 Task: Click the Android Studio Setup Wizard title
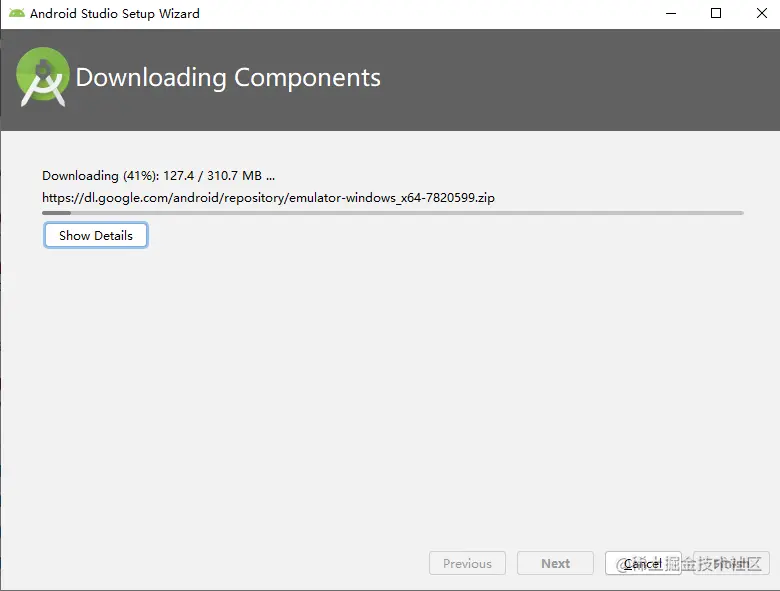[x=115, y=13]
